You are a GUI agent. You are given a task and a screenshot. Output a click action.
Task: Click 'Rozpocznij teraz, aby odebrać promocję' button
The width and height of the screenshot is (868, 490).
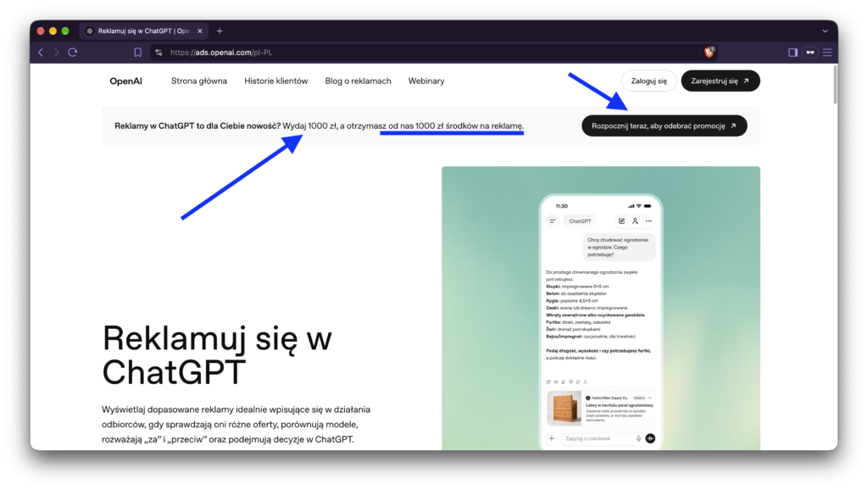coord(665,125)
